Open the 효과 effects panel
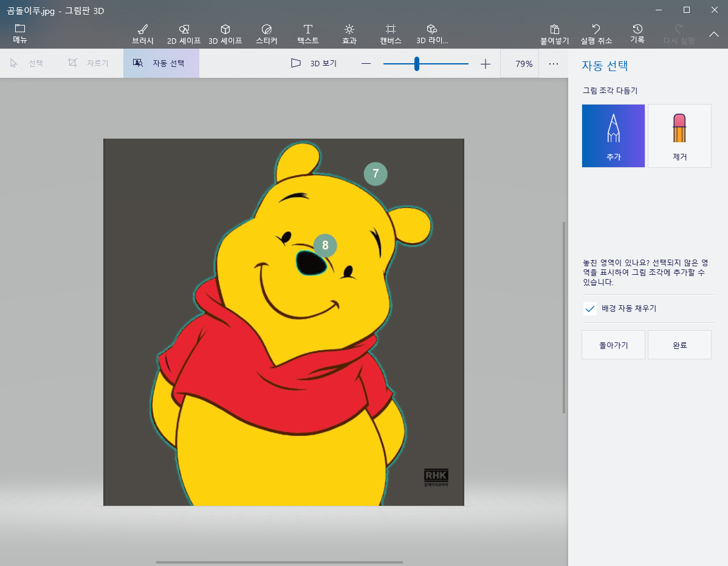Image resolution: width=728 pixels, height=566 pixels. pos(349,35)
